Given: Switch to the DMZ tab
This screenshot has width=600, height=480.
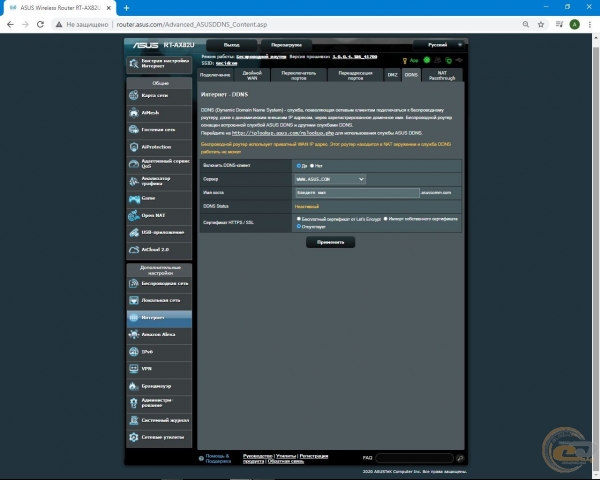Looking at the screenshot, I should point(392,75).
